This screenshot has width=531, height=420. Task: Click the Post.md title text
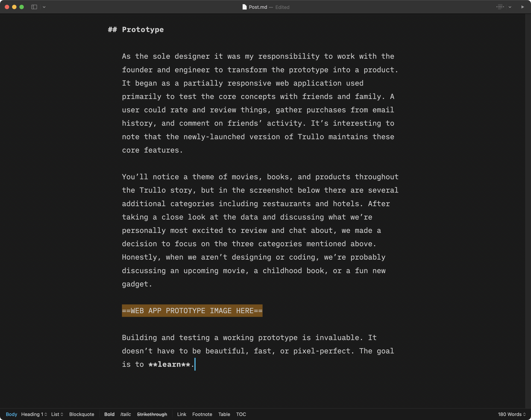[258, 7]
